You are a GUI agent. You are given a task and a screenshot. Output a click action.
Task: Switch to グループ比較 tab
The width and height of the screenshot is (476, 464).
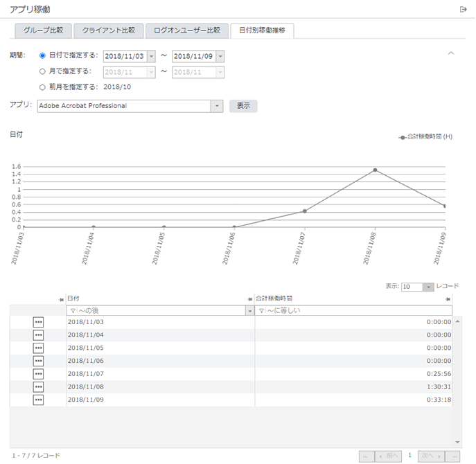(43, 30)
